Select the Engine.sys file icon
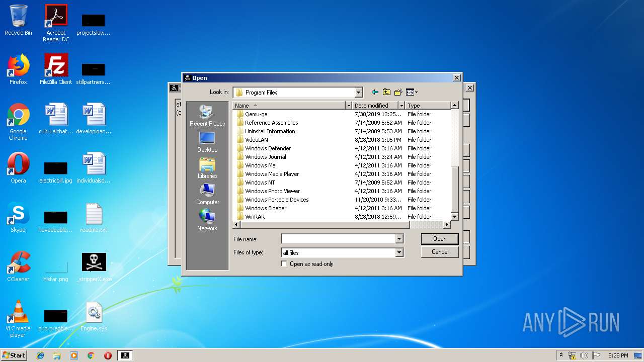This screenshot has width=644, height=362. tap(94, 312)
